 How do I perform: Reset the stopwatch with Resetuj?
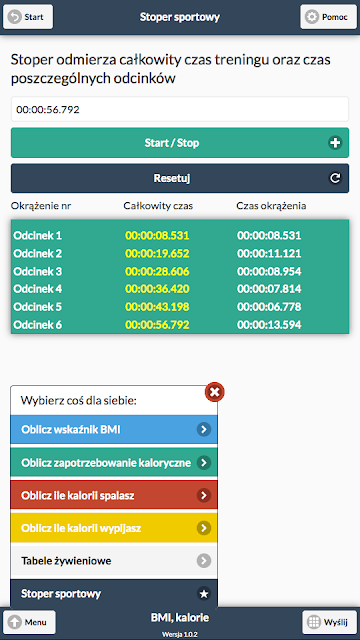click(x=180, y=178)
